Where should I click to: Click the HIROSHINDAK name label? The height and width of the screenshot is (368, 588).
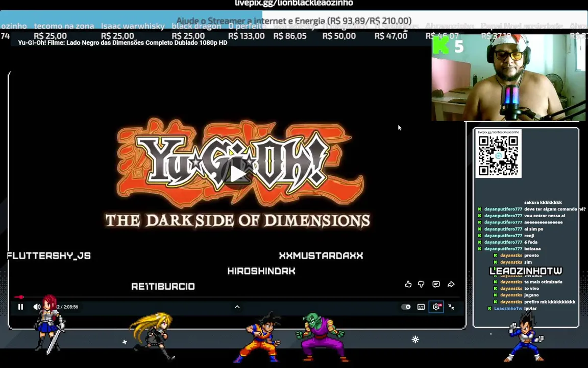coord(261,271)
